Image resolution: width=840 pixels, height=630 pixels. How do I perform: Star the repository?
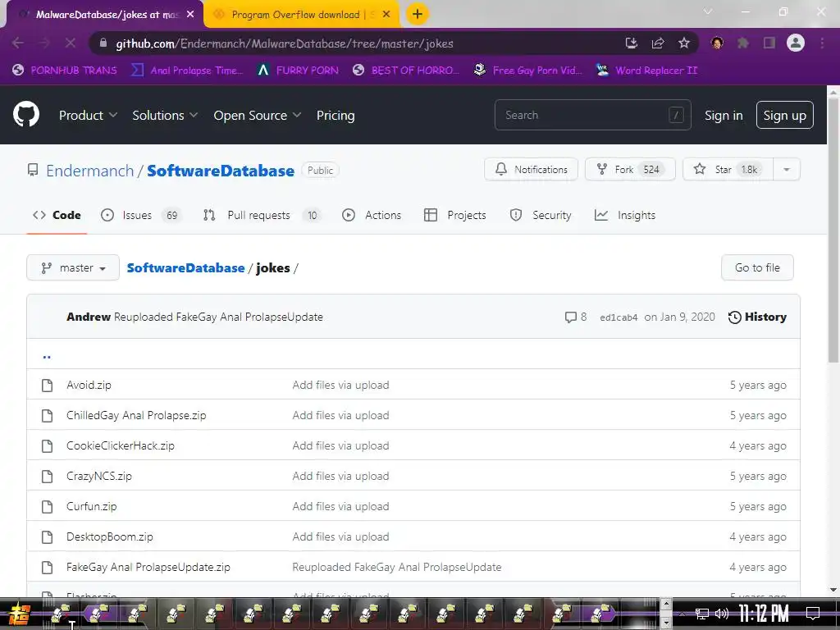tap(728, 169)
